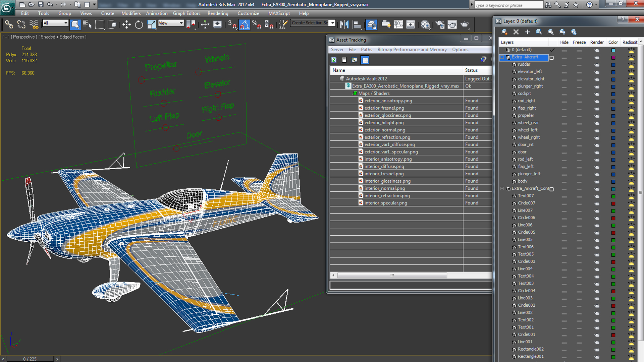The image size is (644, 362).
Task: Open the Paths menu in Asset Tracking
Action: coord(366,49)
